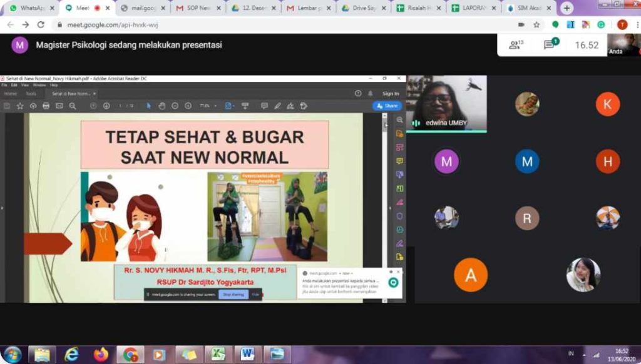
Task: Switch to Acrobat Home tab
Action: tap(11, 94)
